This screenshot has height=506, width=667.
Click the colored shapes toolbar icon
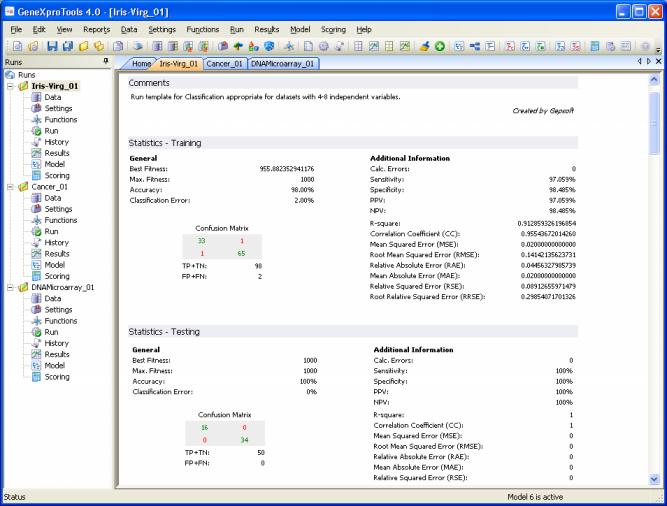(254, 46)
